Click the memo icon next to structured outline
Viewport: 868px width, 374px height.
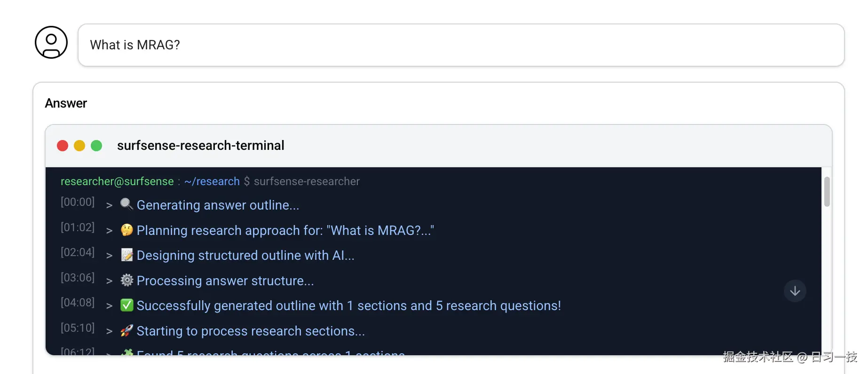coord(126,255)
